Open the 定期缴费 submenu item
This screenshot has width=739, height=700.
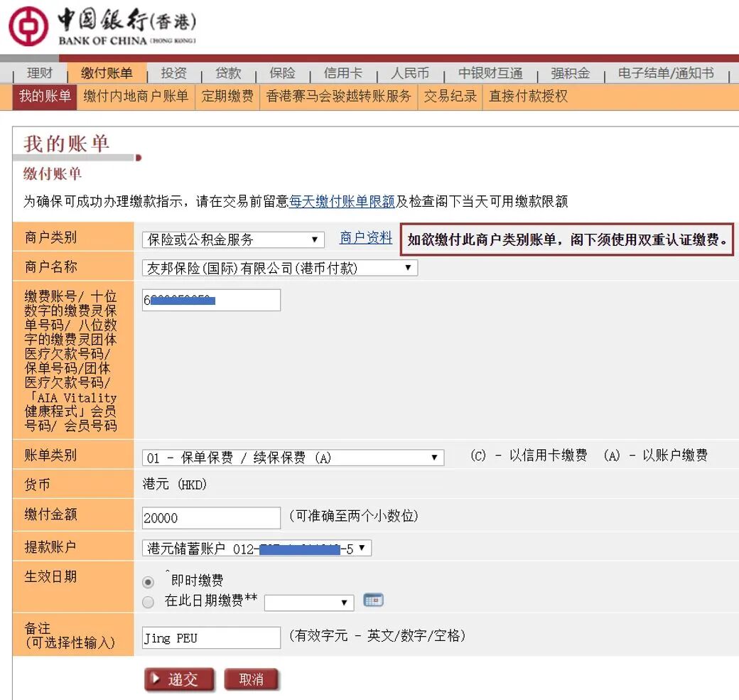[x=227, y=96]
